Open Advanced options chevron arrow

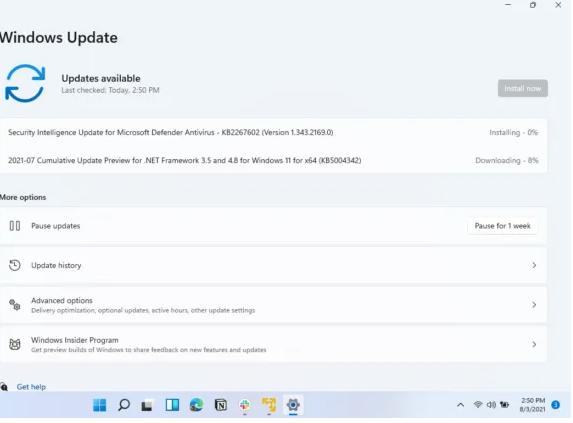(534, 305)
